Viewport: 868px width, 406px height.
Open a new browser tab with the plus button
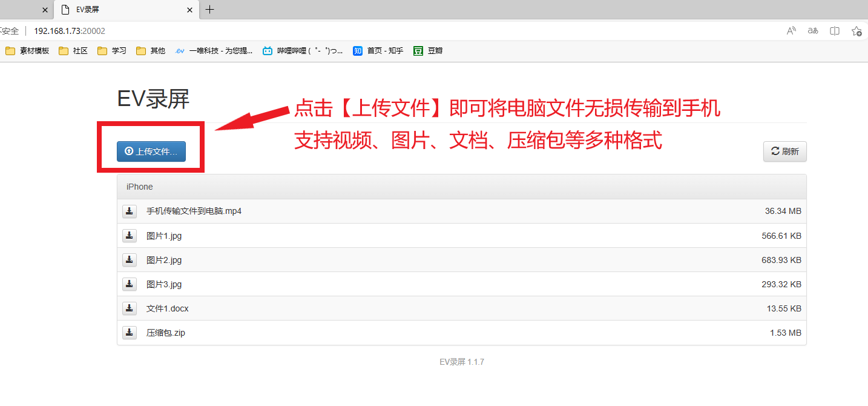209,10
